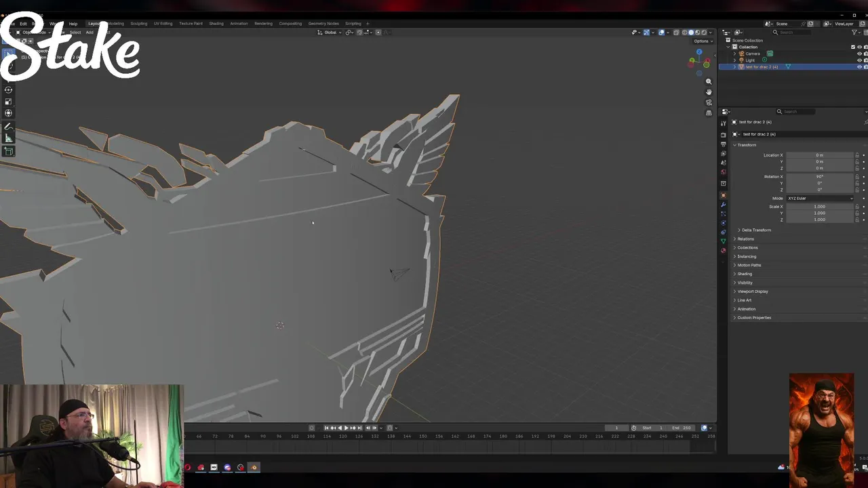The width and height of the screenshot is (868, 488).
Task: Toggle Collection visibility eye icon
Action: tap(860, 47)
